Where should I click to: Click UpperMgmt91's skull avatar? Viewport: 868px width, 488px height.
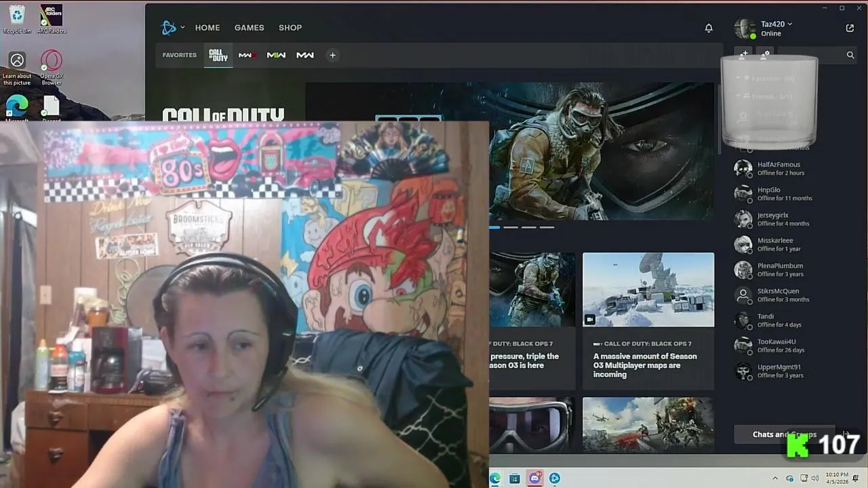(743, 371)
